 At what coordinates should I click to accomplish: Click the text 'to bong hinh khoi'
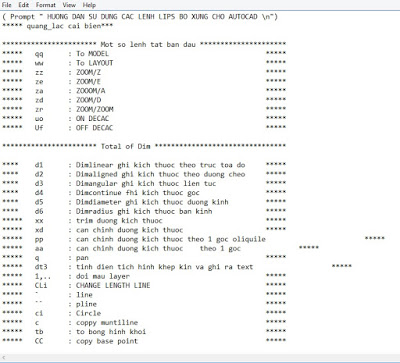[x=111, y=332]
